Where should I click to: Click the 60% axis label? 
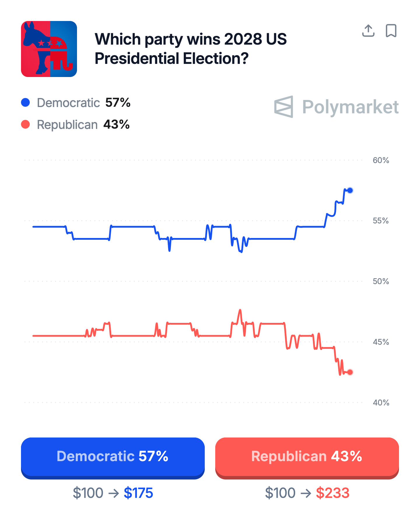click(x=381, y=160)
